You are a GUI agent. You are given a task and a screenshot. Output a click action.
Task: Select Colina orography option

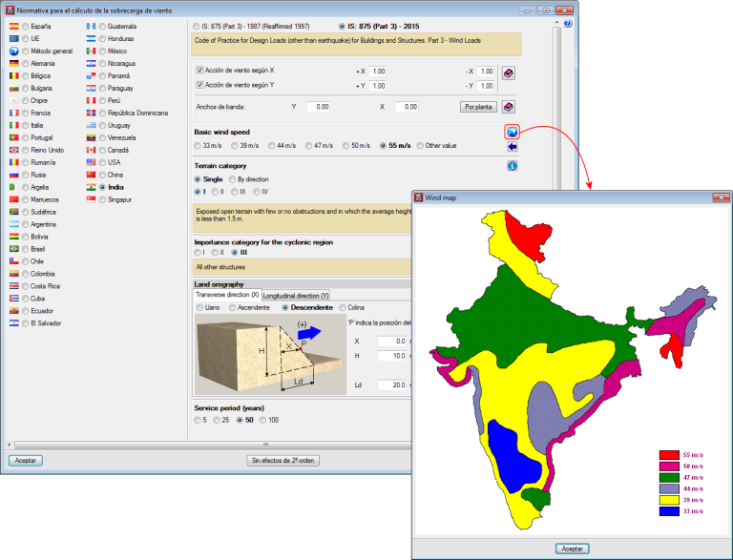click(343, 307)
